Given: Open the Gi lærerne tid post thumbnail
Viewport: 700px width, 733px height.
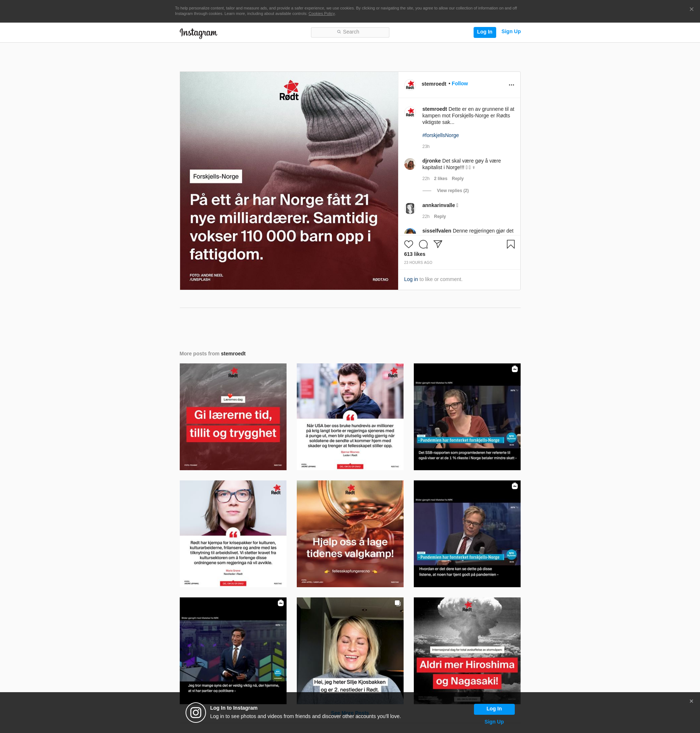Looking at the screenshot, I should tap(233, 417).
